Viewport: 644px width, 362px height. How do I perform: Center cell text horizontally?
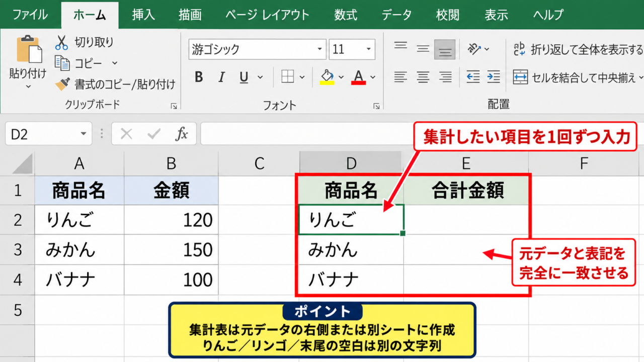pos(423,77)
